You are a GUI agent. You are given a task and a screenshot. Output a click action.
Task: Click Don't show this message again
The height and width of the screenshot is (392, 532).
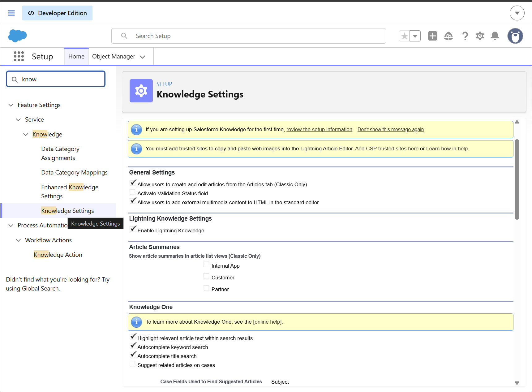(x=391, y=130)
